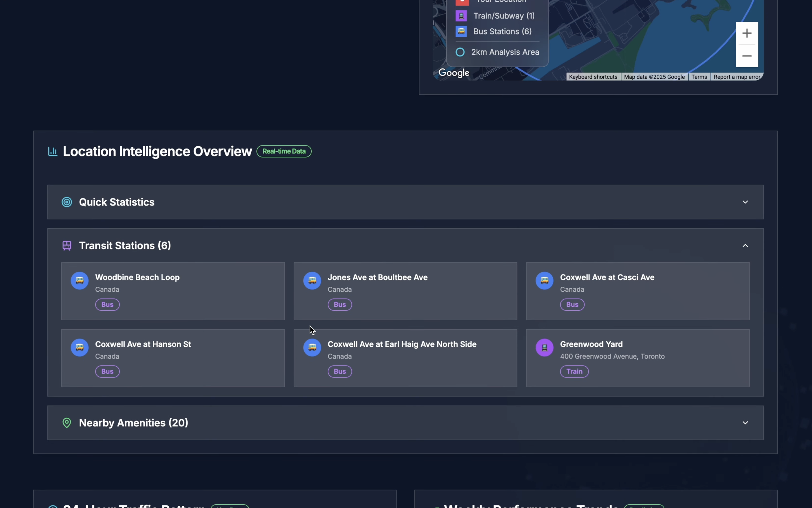Click the Coxwell Ave at Casci bus icon
The height and width of the screenshot is (508, 812).
click(x=544, y=280)
